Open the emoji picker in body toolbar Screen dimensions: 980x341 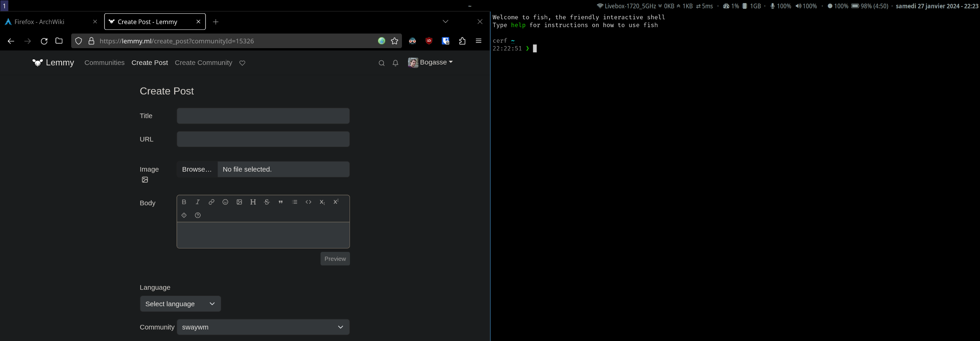coord(225,202)
